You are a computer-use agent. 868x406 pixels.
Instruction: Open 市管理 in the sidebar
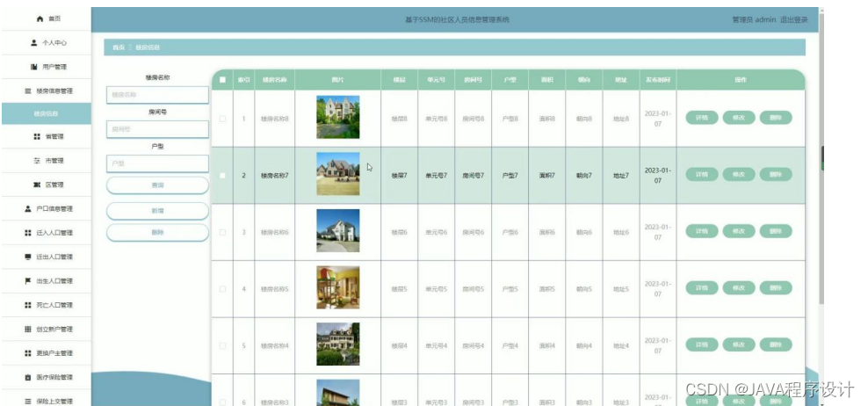pyautogui.click(x=47, y=161)
